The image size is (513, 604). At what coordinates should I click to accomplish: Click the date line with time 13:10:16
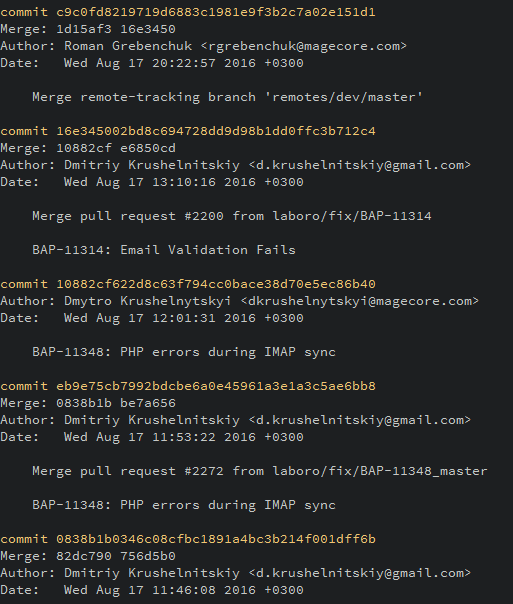tap(152, 182)
